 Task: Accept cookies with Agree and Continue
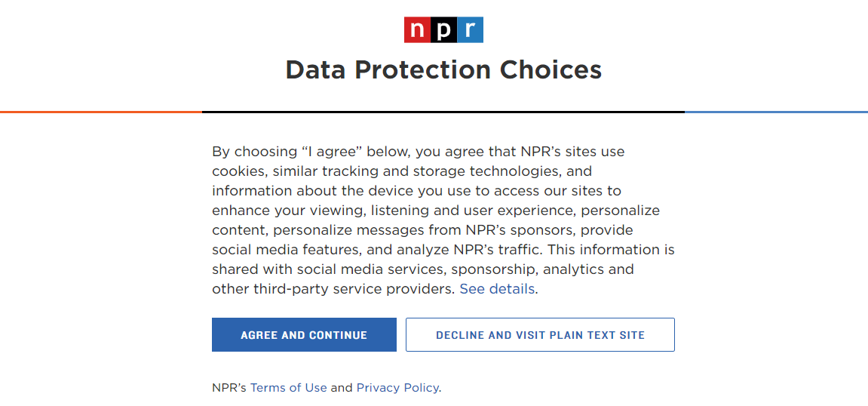304,334
